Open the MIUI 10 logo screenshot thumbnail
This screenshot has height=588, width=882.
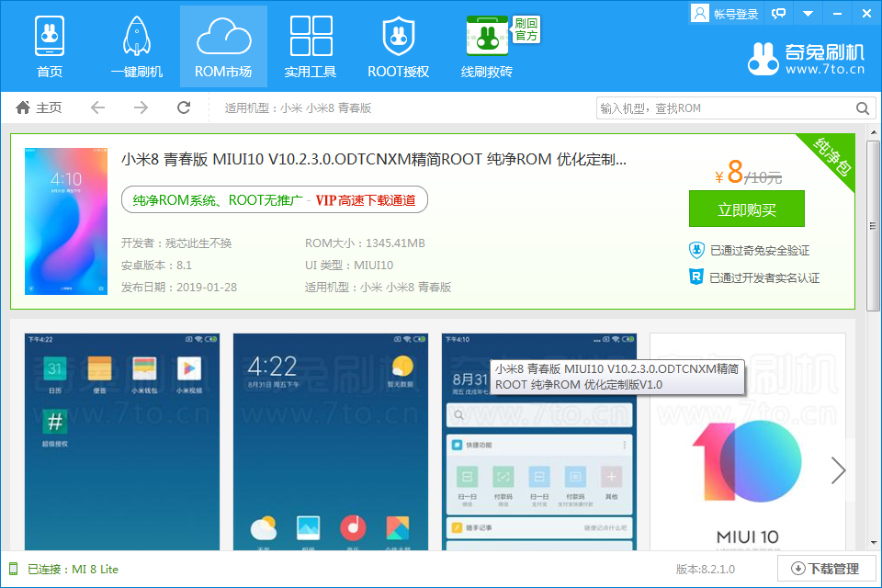pos(747,443)
